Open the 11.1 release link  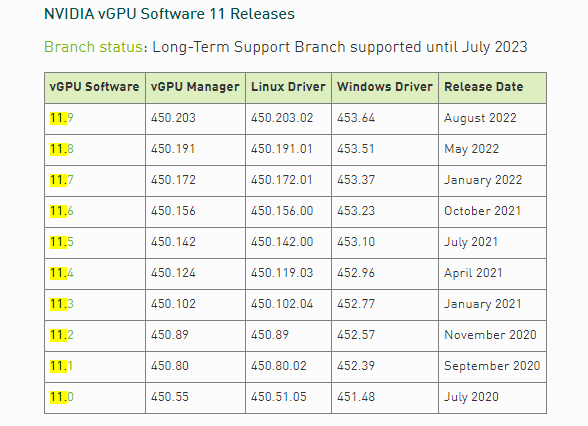(62, 366)
